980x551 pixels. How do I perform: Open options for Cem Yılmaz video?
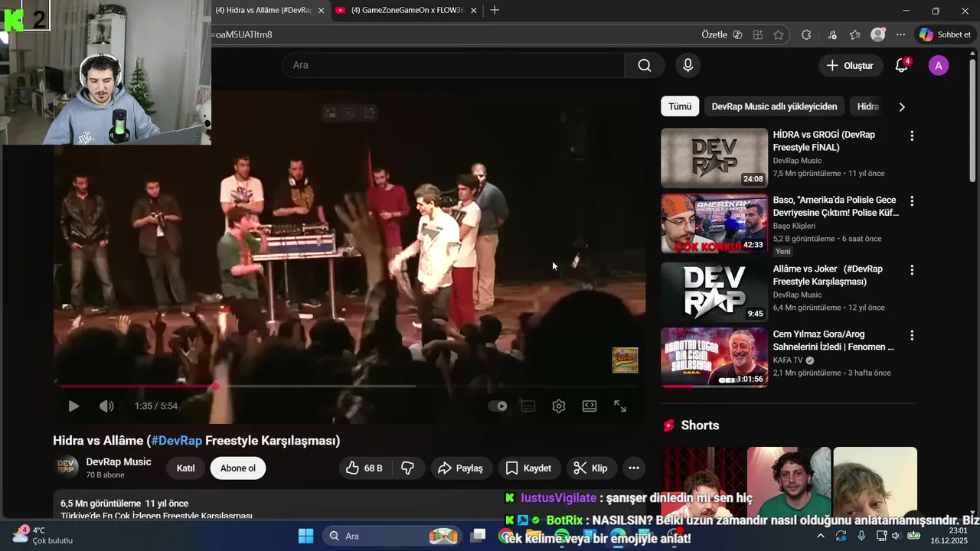(x=911, y=335)
